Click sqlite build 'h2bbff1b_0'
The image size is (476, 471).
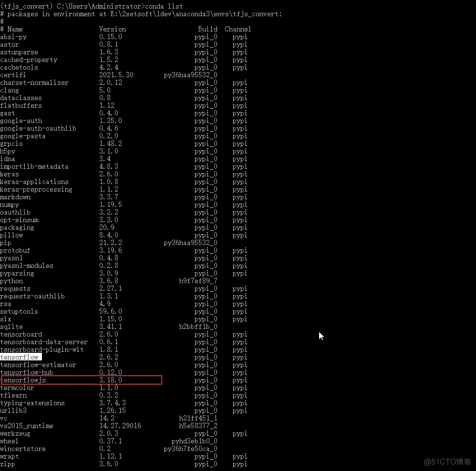point(198,327)
